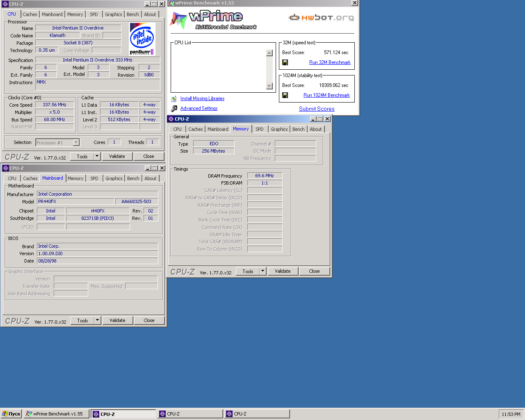Open About tab in Memory CPU-Z window
The width and height of the screenshot is (525, 420).
pos(316,129)
